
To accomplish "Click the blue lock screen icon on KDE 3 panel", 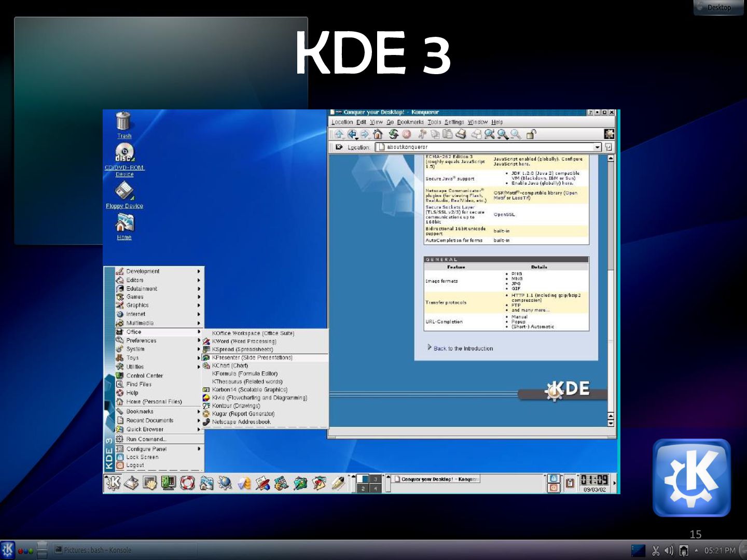I will pyautogui.click(x=554, y=478).
